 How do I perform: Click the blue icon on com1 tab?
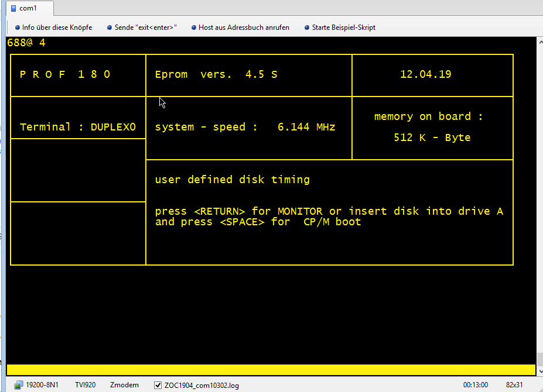[13, 8]
